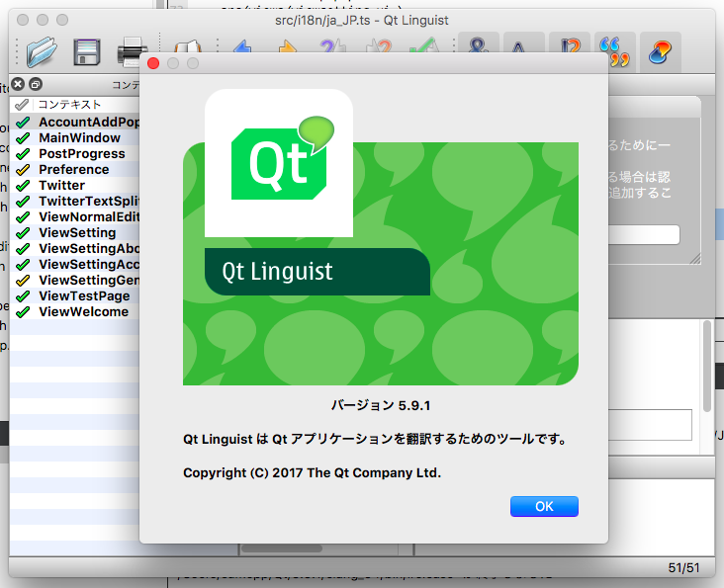The width and height of the screenshot is (724, 588).
Task: Select the ViewTestPage context
Action: (75, 295)
